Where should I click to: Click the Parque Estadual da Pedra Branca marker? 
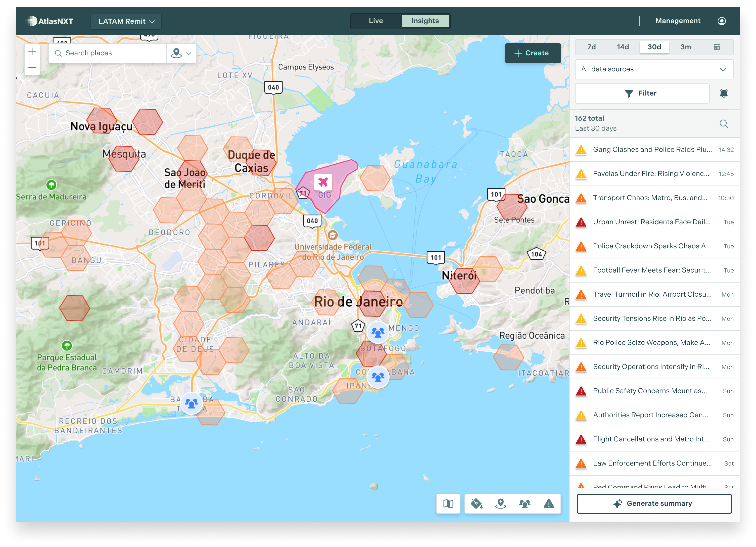pos(67,345)
